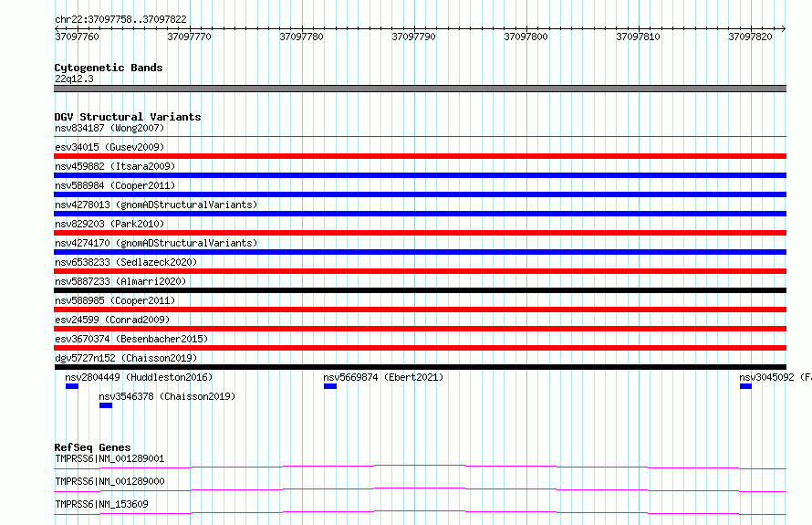Open variant nsv588984 (Cooper2011) label
The width and height of the screenshot is (812, 525).
click(115, 185)
